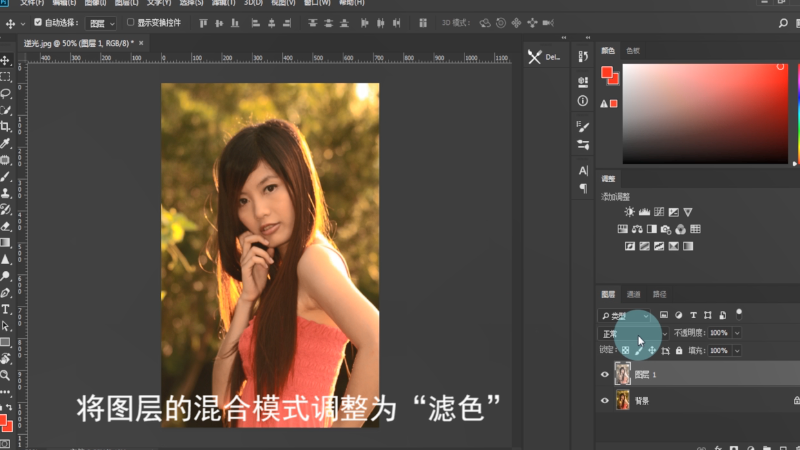Select the Rectangular Marquee tool
The image size is (800, 450).
coord(6,77)
